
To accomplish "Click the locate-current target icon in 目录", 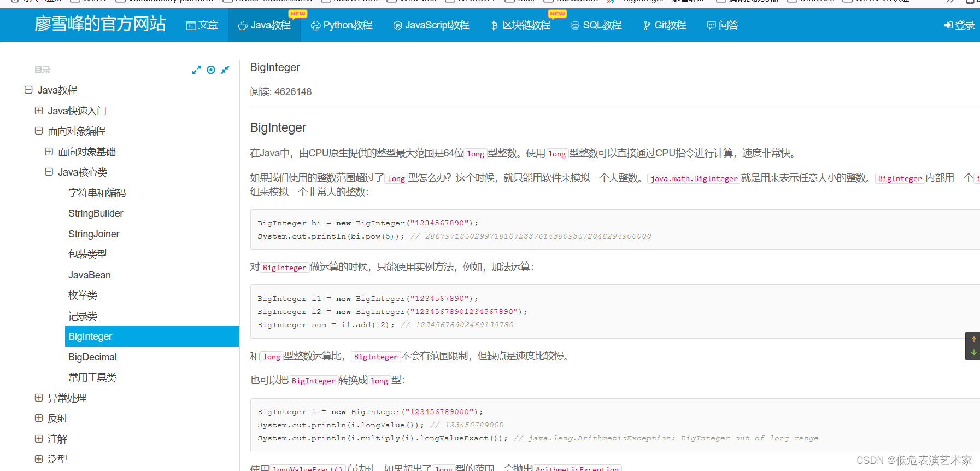I will [211, 70].
